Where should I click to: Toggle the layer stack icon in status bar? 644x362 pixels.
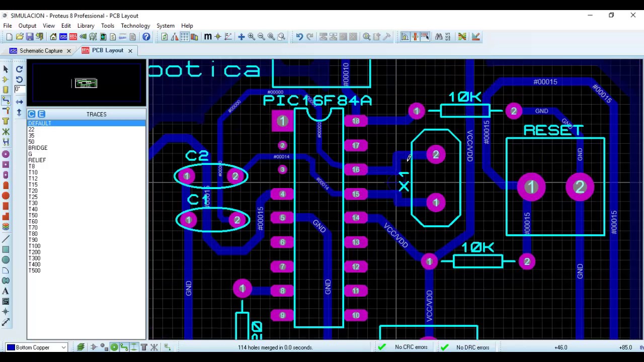coord(80,347)
